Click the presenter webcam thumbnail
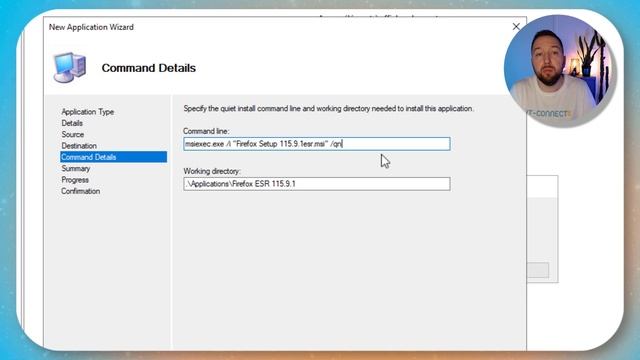640x360 pixels. (560, 71)
